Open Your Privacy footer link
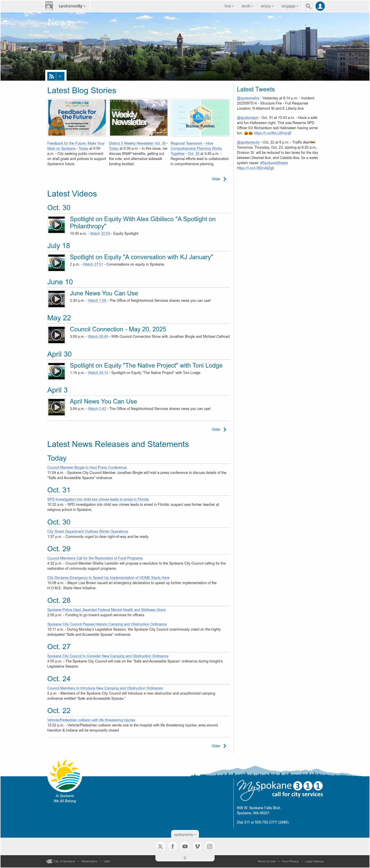Image resolution: width=370 pixels, height=868 pixels. click(x=290, y=862)
